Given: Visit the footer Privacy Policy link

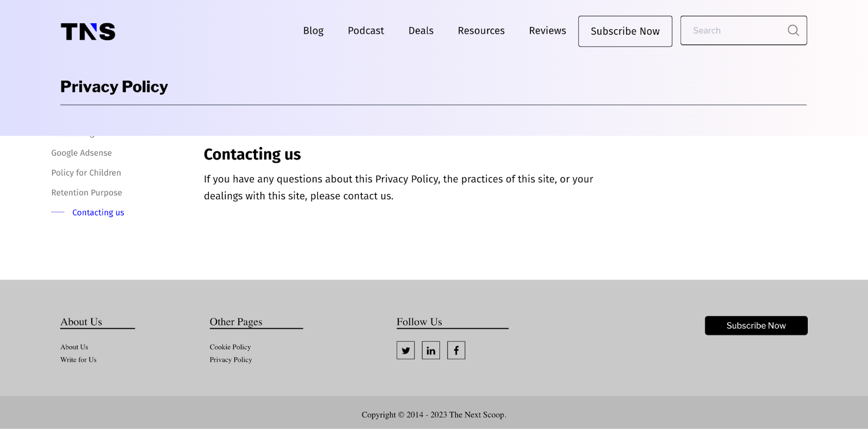Looking at the screenshot, I should click(x=231, y=360).
